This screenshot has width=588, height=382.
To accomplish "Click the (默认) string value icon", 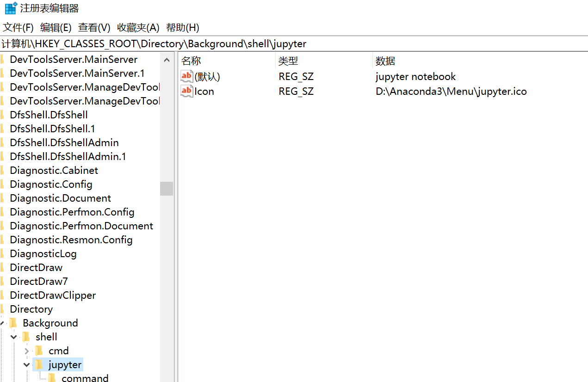I will [186, 76].
